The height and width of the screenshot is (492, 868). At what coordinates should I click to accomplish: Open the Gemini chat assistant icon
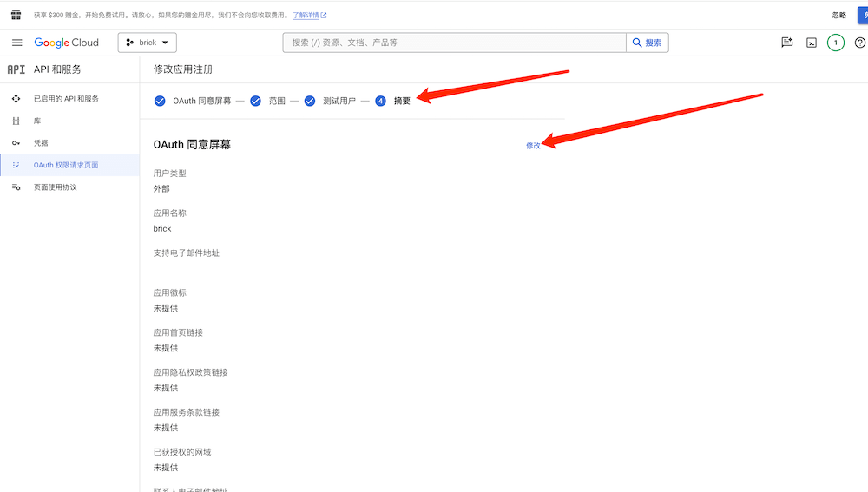coord(787,43)
